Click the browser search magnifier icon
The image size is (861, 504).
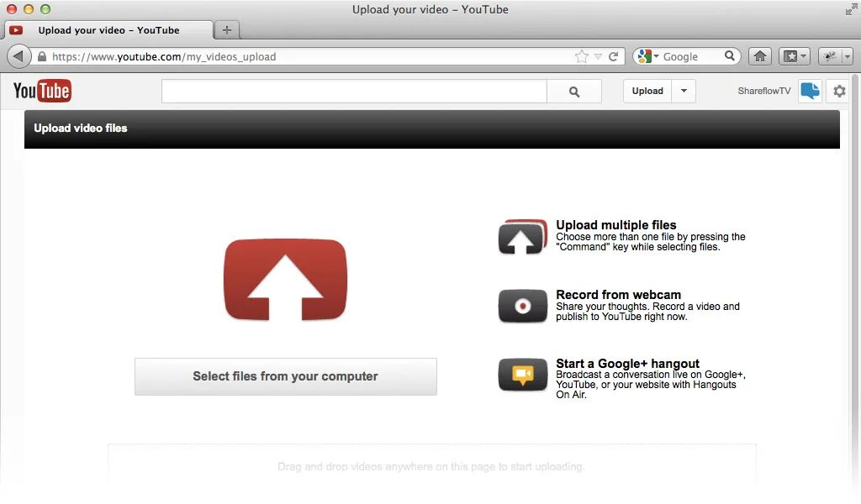729,56
